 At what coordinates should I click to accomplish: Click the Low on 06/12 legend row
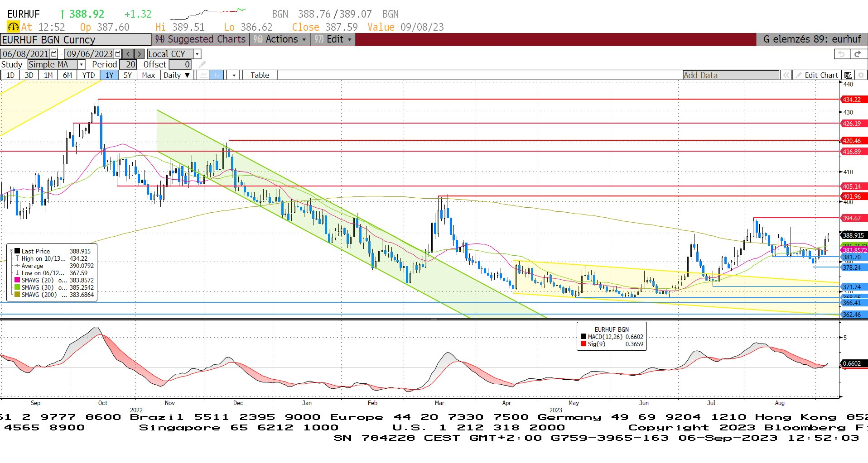tap(52, 273)
